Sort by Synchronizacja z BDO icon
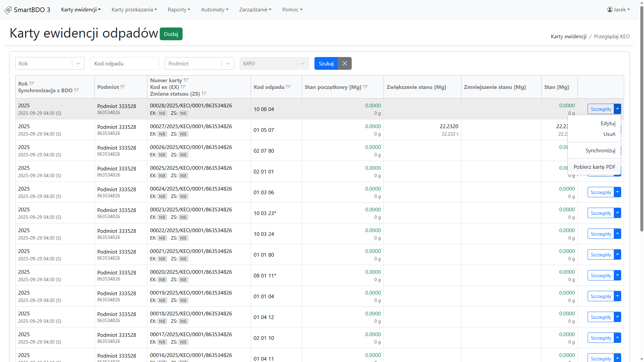The height and width of the screenshot is (362, 644). coord(77,90)
